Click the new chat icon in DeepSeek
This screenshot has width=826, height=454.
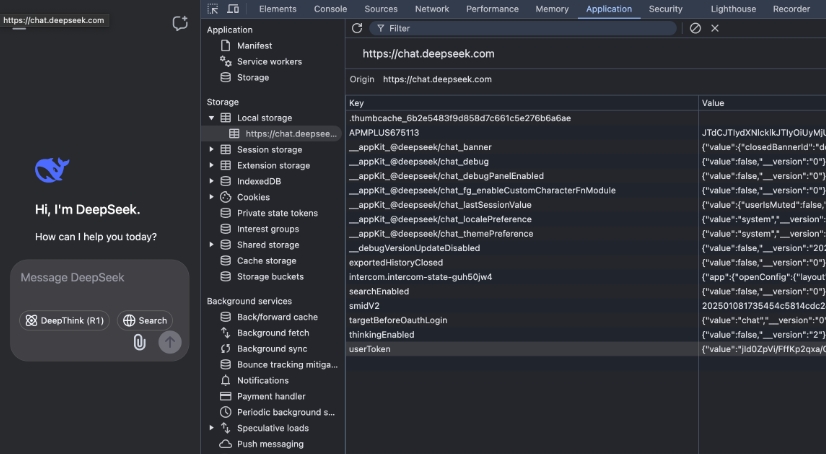(x=180, y=23)
